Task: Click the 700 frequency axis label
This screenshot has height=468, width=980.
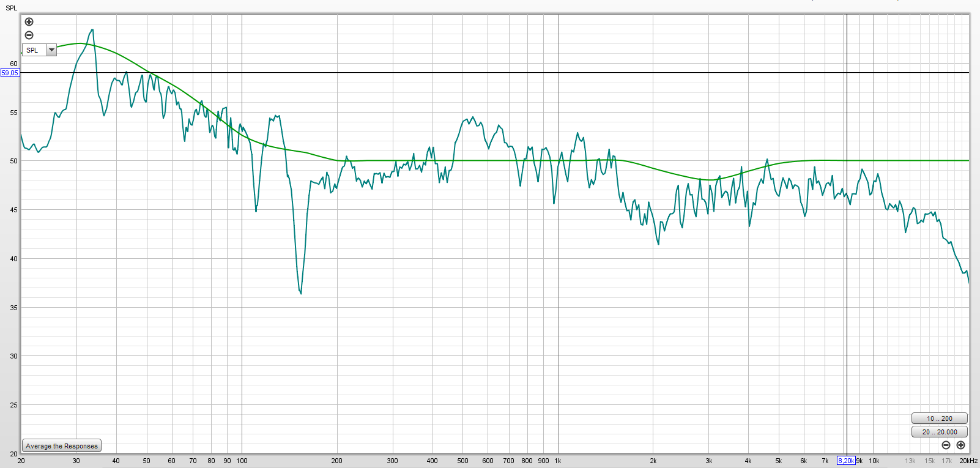Action: [509, 461]
